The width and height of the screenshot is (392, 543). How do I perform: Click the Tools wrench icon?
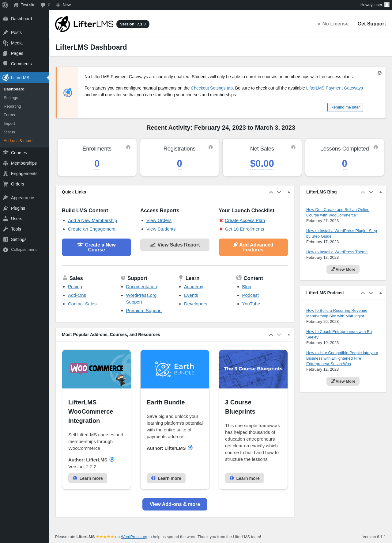pyautogui.click(x=6, y=229)
